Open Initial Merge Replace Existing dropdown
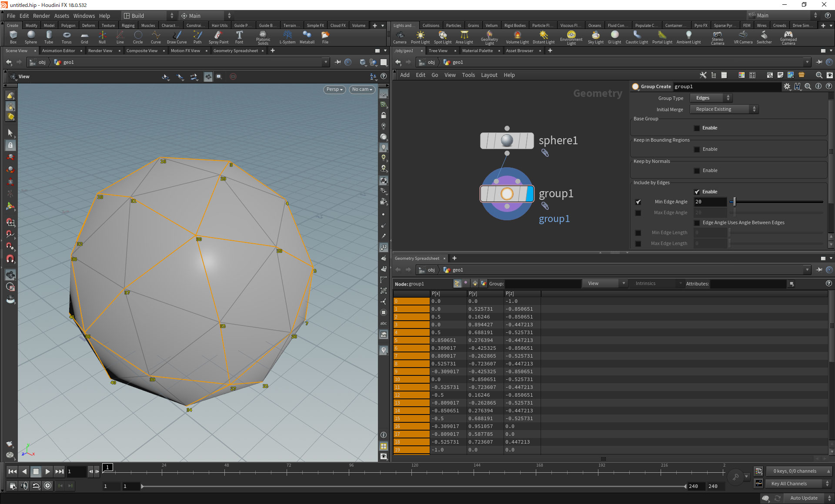 pos(724,109)
